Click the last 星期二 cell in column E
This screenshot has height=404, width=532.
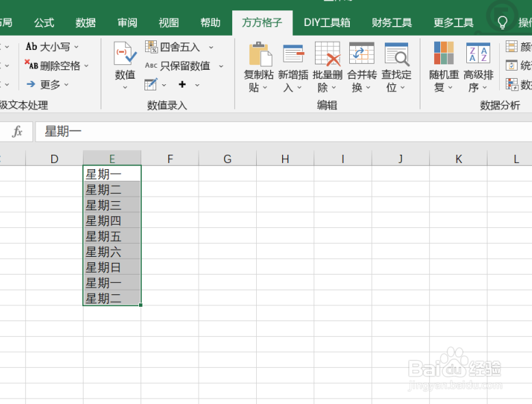[112, 298]
